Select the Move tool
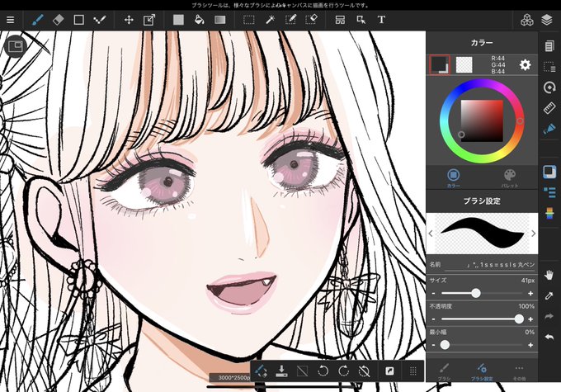This screenshot has height=392, width=561. pos(129,20)
